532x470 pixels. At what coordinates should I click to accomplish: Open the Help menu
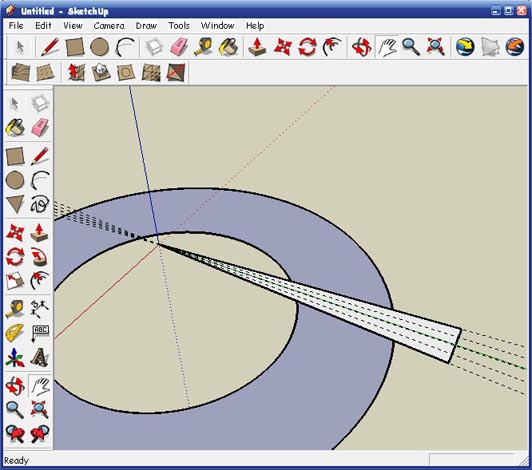(x=255, y=26)
